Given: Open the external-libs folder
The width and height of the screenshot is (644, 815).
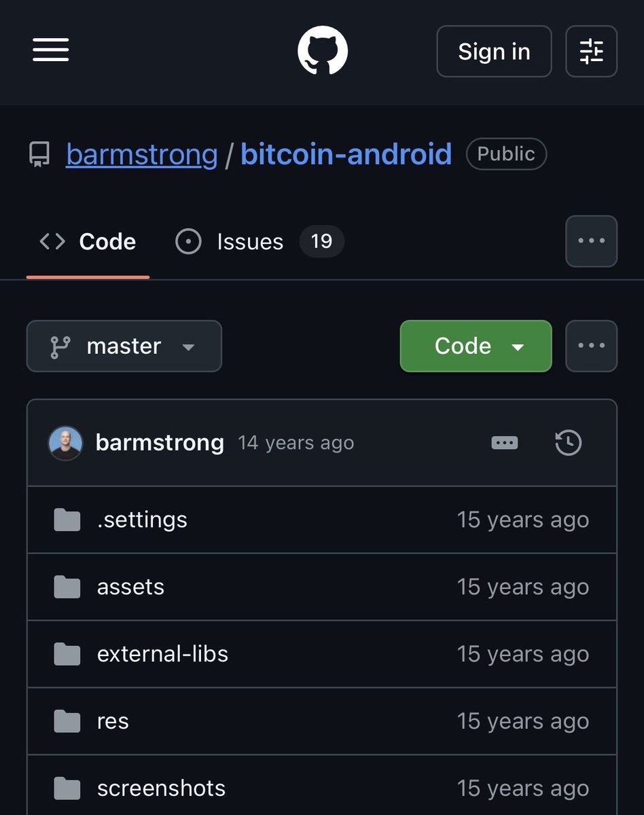Looking at the screenshot, I should (x=162, y=654).
